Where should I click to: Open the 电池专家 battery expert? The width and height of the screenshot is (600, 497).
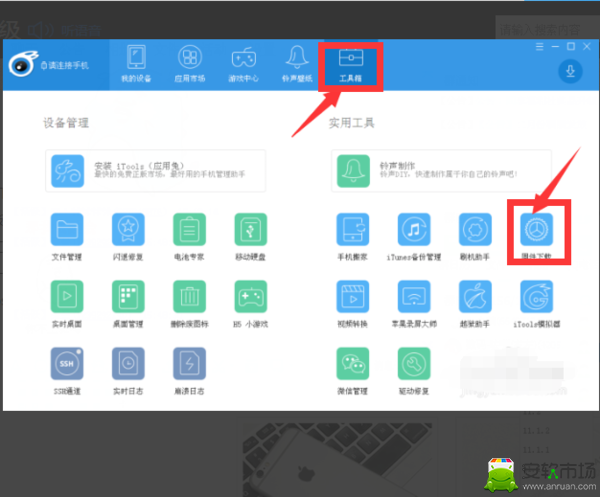(x=189, y=230)
